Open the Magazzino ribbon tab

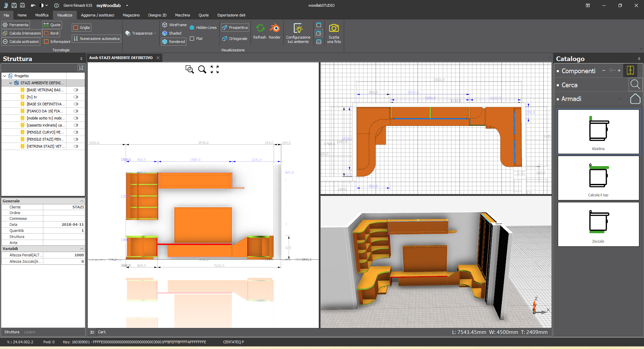click(x=131, y=15)
